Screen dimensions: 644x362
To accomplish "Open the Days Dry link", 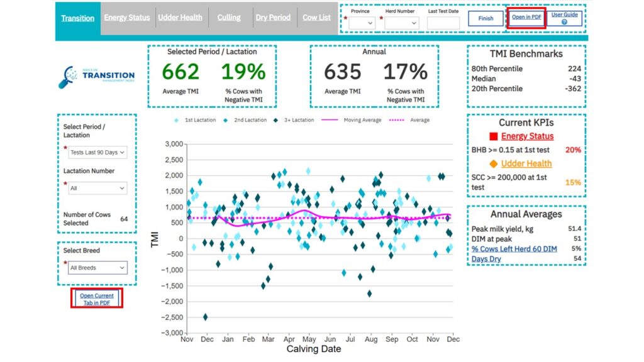I will click(486, 259).
